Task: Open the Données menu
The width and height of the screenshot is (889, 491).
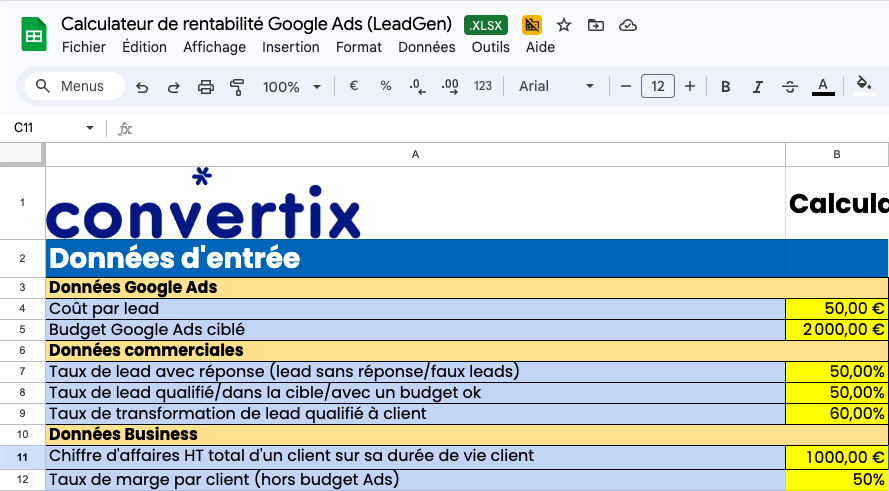Action: click(x=426, y=47)
